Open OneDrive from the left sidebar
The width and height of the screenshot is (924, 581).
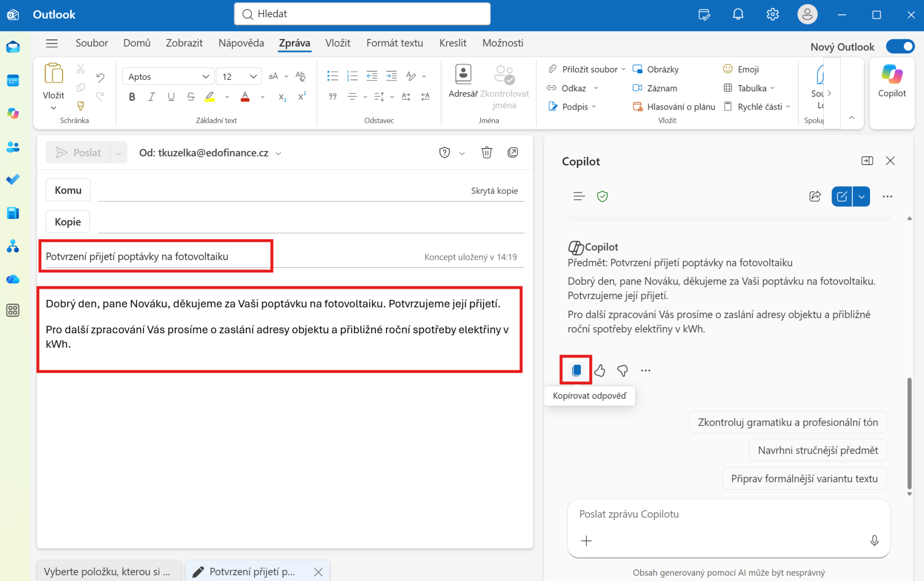pos(13,279)
